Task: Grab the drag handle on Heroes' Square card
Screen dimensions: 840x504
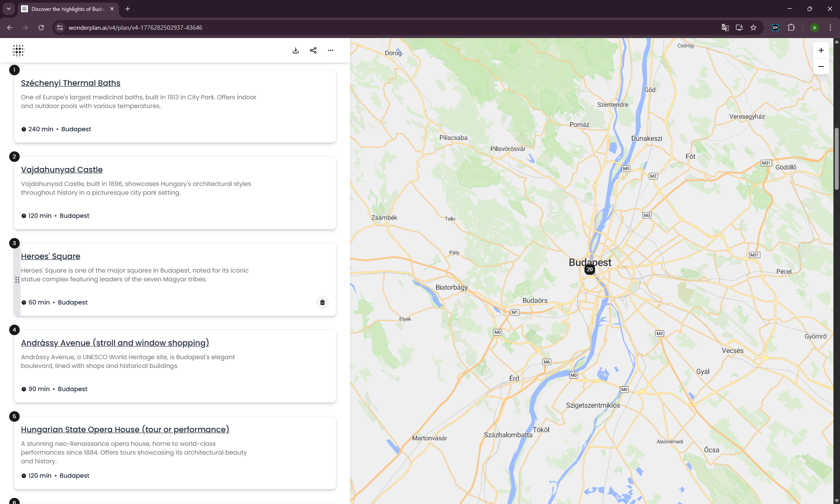Action: point(17,280)
